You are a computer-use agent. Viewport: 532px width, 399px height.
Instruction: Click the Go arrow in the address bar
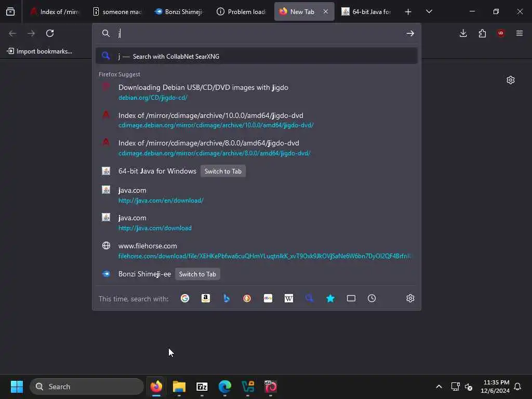410,33
